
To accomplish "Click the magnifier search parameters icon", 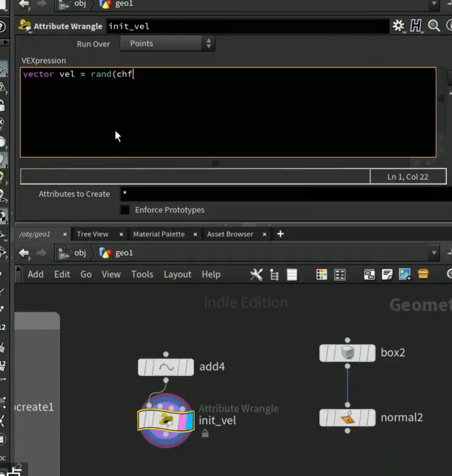I will [434, 26].
